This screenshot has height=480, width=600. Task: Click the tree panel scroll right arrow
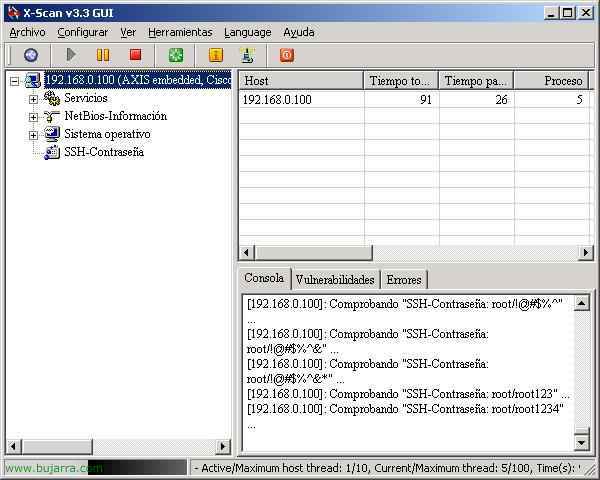pos(223,446)
